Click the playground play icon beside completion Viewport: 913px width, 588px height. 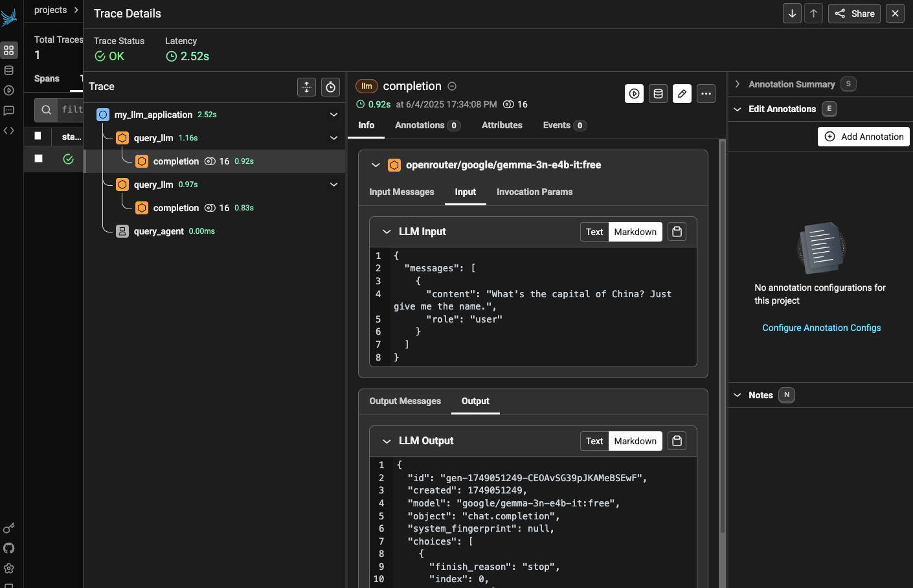click(634, 94)
